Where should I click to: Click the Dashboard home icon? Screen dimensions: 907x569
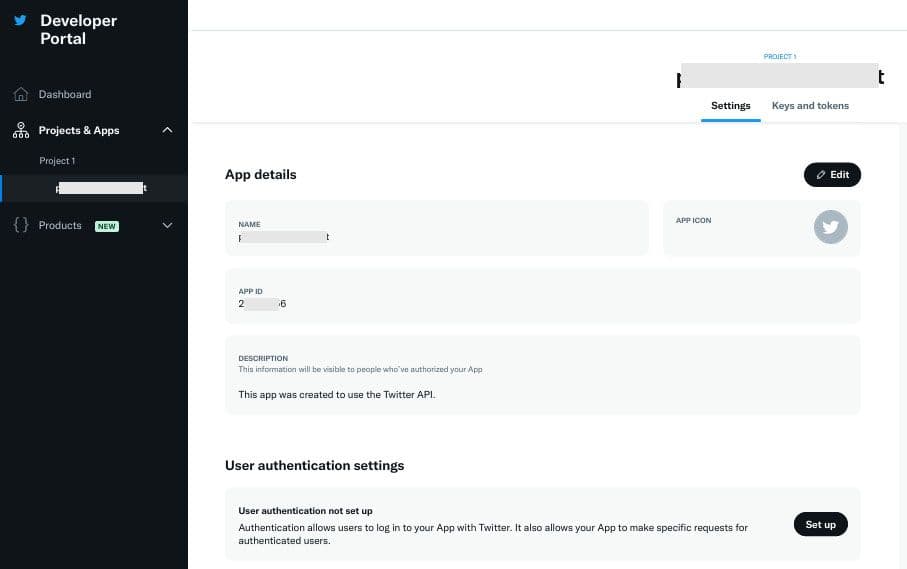[21, 94]
